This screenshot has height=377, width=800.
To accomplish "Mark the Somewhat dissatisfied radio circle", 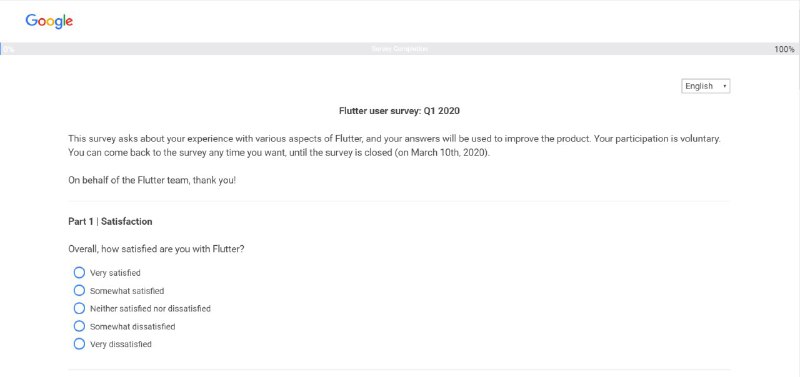I will [79, 326].
